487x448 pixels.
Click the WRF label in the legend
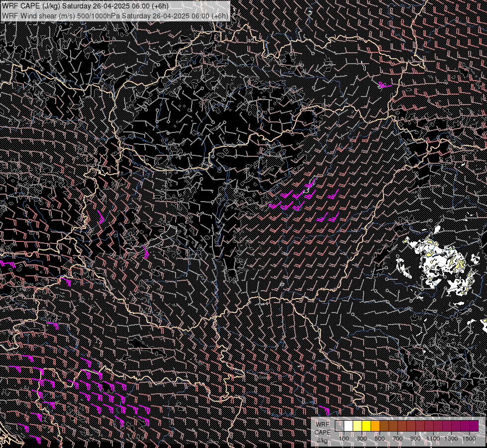(322, 425)
